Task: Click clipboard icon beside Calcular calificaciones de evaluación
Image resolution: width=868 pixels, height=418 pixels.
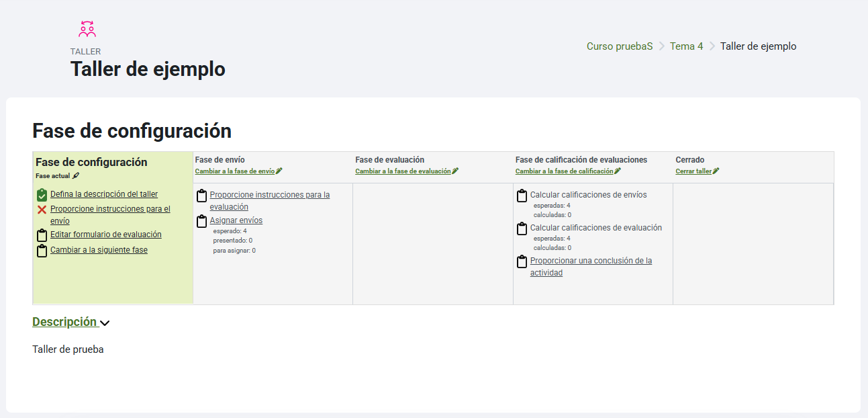Action: point(522,228)
